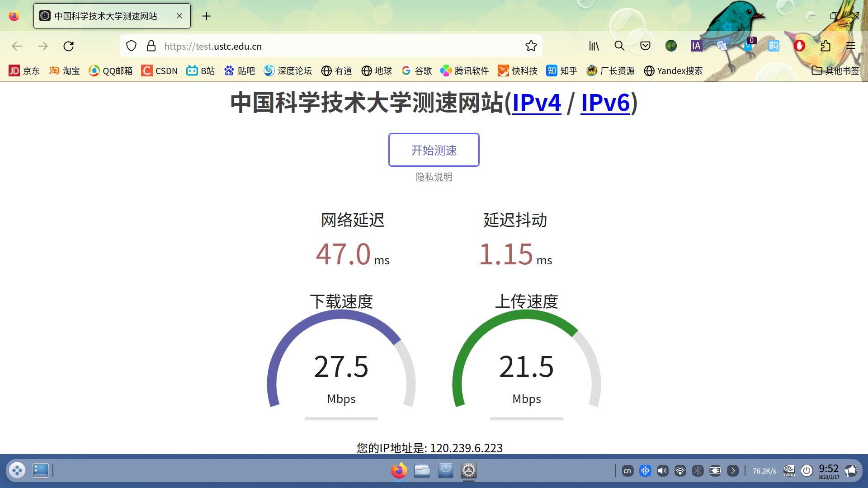
Task: Open the NVIDIA settings tray icon
Action: click(x=789, y=470)
